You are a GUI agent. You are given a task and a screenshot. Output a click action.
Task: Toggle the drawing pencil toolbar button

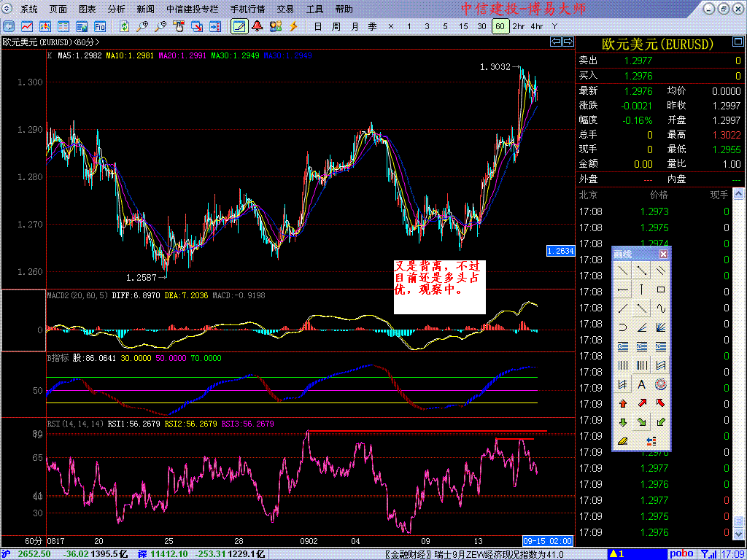(239, 26)
